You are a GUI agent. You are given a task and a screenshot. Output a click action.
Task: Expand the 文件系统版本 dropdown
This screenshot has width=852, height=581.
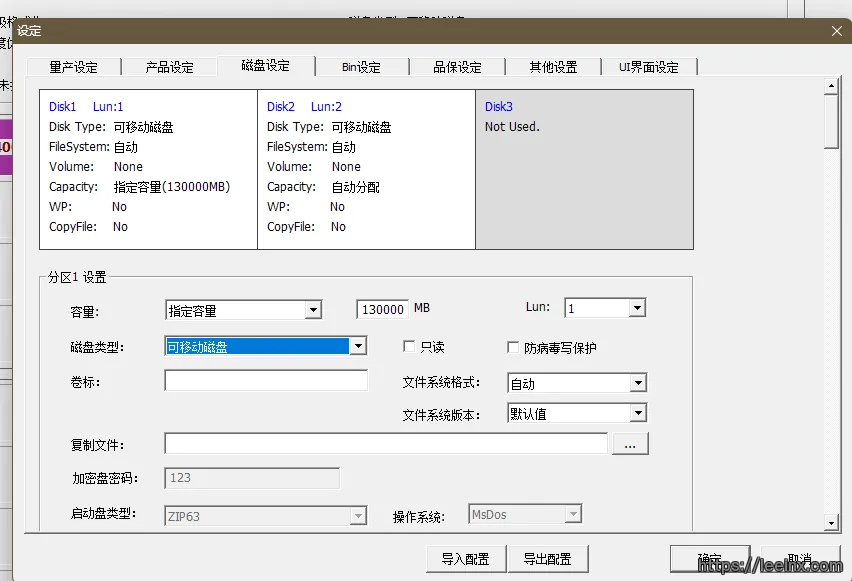(637, 413)
